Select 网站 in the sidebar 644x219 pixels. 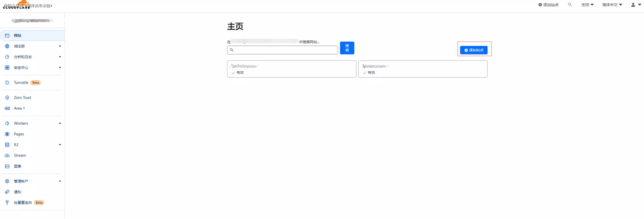click(18, 35)
